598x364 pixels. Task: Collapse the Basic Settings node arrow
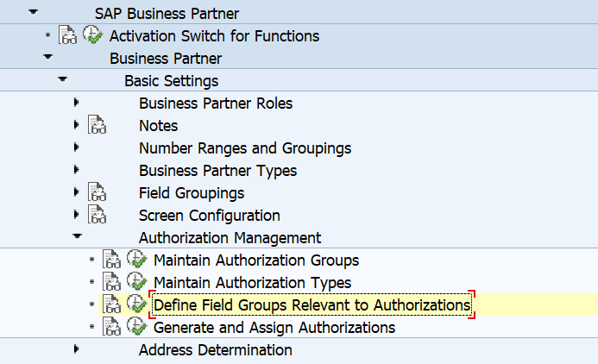(62, 79)
